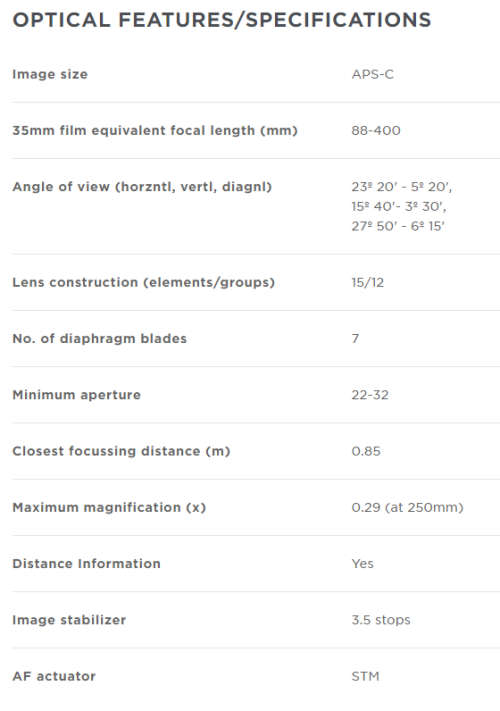Select the Distance Information label
This screenshot has width=500, height=711.
pyautogui.click(x=86, y=564)
